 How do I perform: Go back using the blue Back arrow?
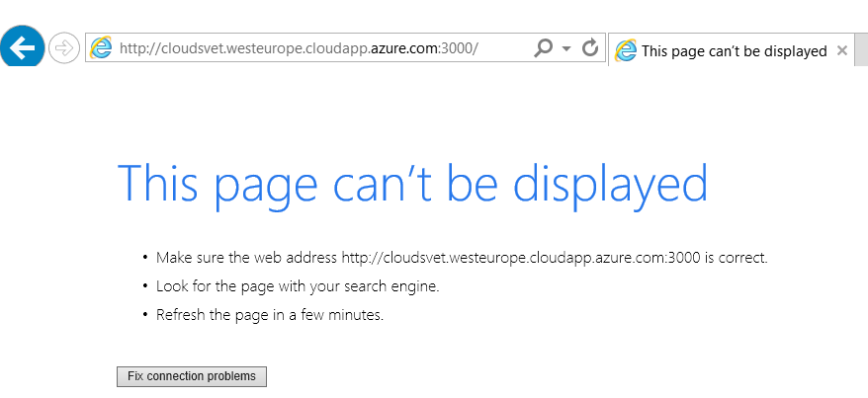point(22,47)
